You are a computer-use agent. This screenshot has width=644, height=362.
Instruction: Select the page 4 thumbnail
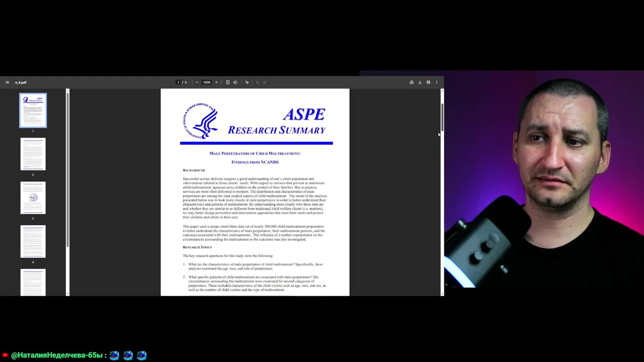click(33, 241)
